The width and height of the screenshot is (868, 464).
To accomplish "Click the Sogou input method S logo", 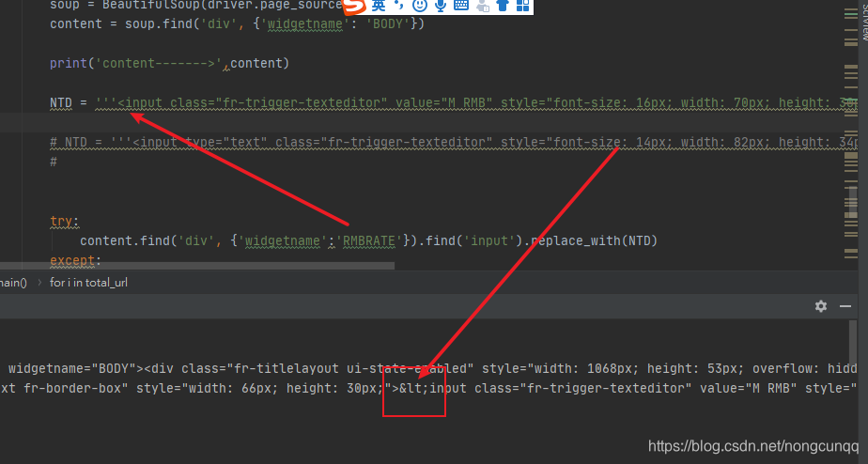I will pos(354,6).
